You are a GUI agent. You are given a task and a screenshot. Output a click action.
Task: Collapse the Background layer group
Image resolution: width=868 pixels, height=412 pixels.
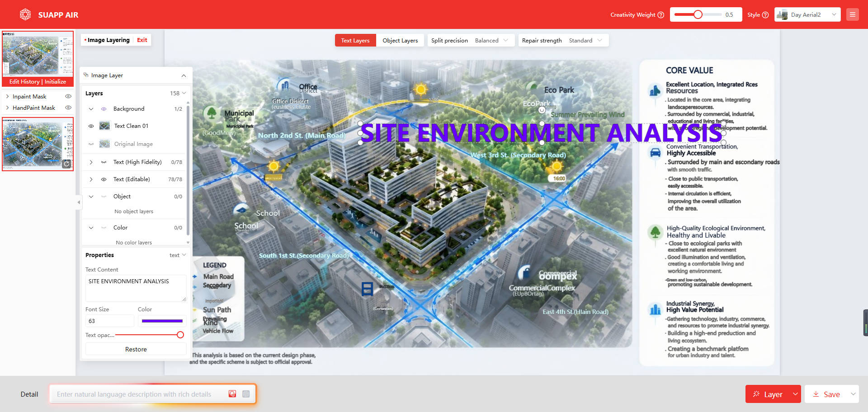coord(91,109)
